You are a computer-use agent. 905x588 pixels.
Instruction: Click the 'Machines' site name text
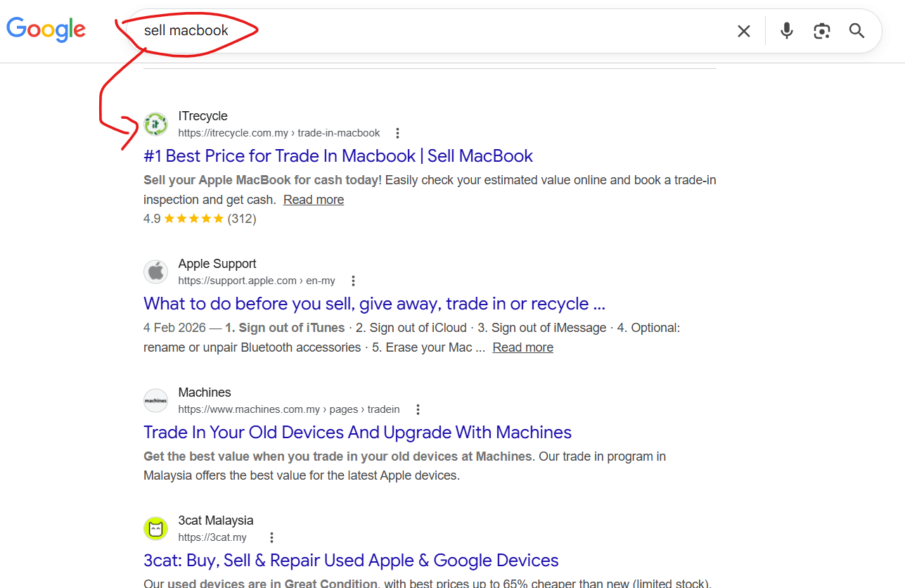coord(205,392)
